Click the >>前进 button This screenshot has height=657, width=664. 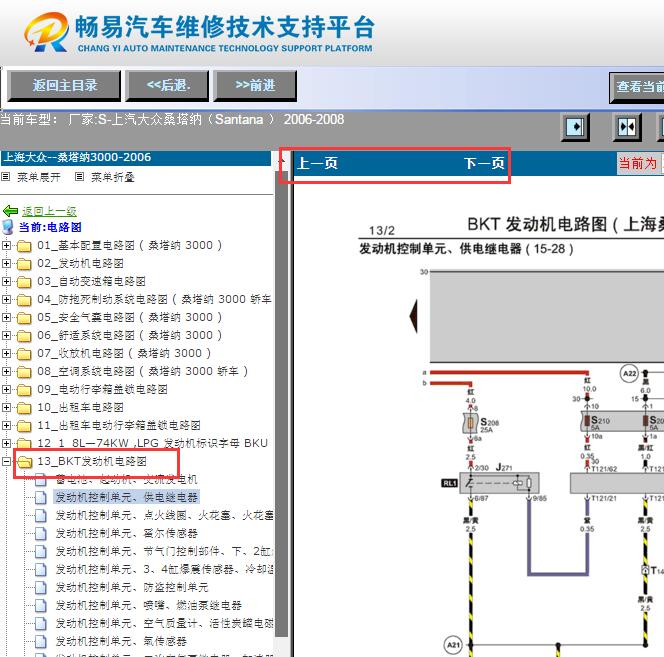(x=255, y=86)
